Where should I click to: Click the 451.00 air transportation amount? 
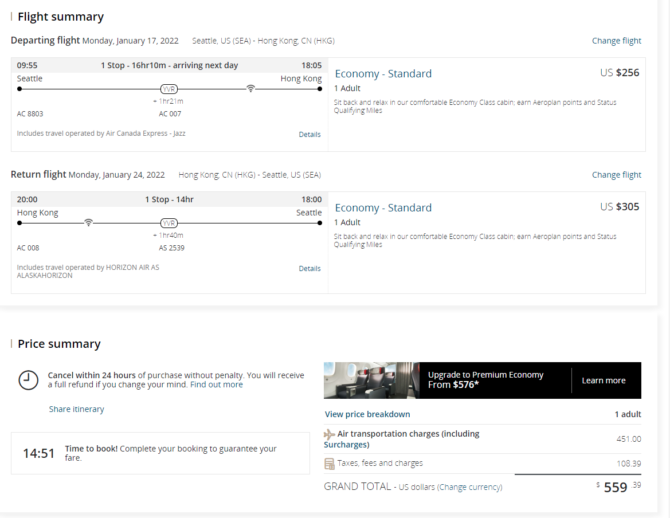click(629, 439)
